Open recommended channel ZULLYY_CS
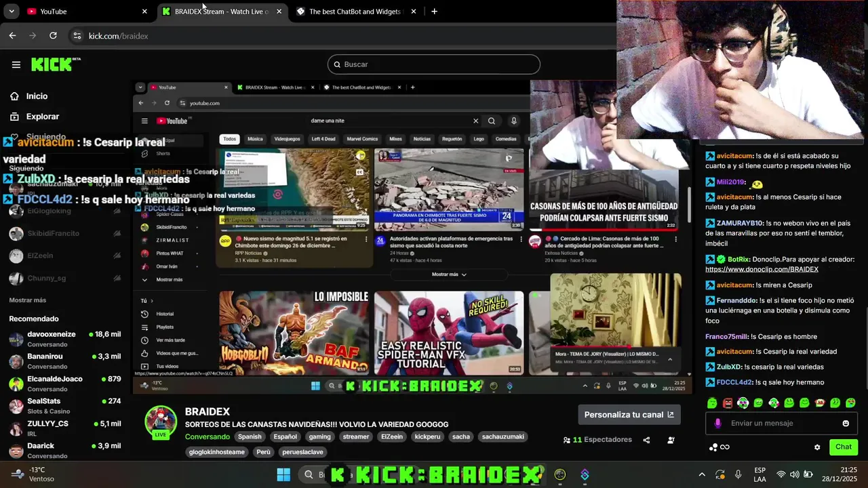Screen dimensions: 868x488 pos(64,428)
